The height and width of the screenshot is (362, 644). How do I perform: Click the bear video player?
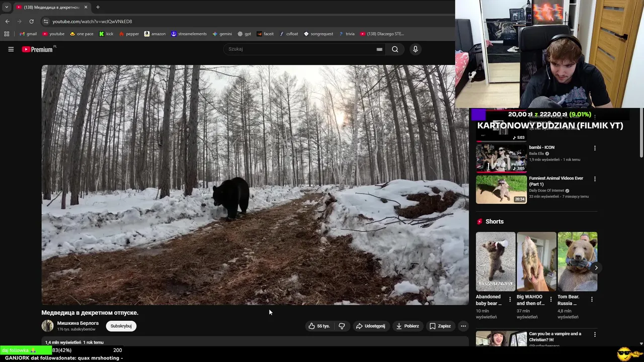point(255,185)
